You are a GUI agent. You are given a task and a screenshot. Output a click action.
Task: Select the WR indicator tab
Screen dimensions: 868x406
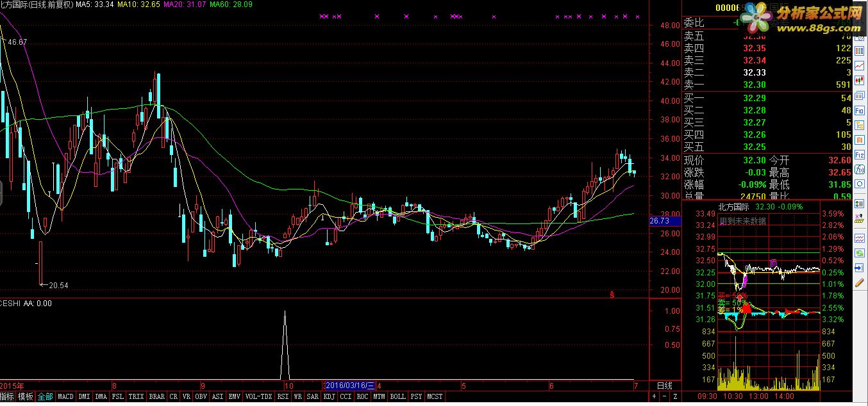[x=298, y=396]
